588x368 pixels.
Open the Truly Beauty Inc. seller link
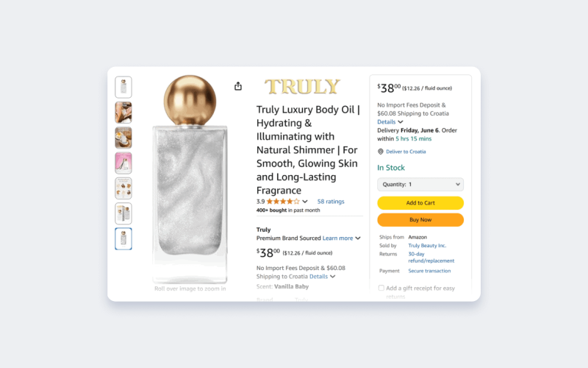click(427, 246)
